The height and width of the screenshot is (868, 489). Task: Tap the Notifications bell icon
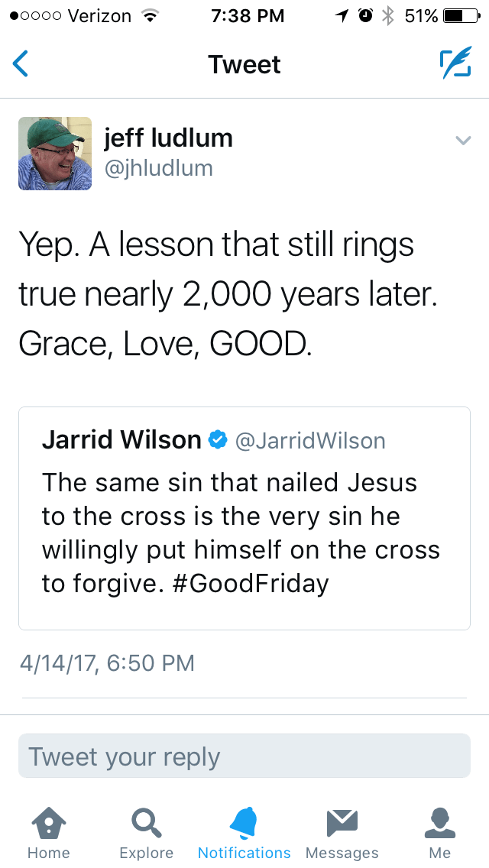tap(244, 824)
